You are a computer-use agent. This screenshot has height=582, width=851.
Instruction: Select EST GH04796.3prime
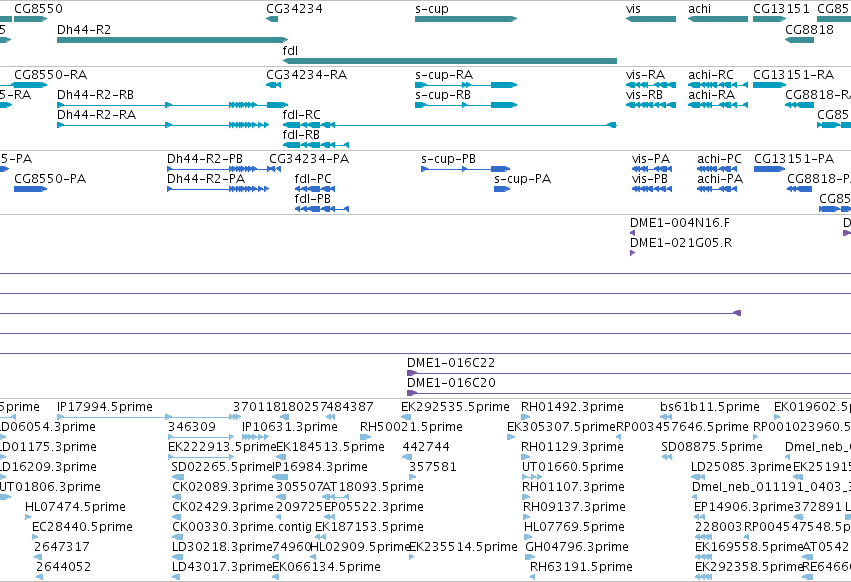pos(577,547)
